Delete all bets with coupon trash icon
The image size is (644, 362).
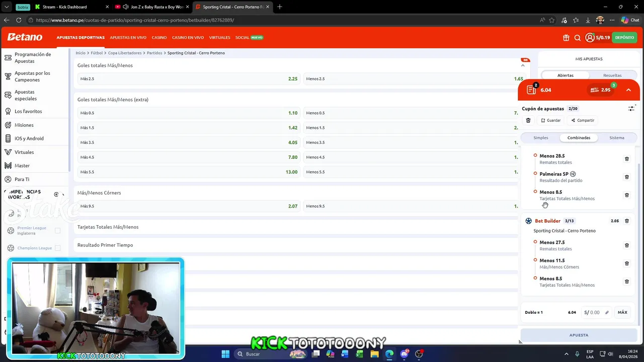click(528, 121)
